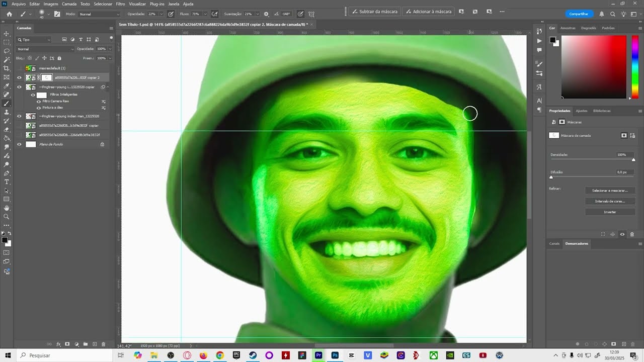Viewport: 644px width, 362px height.
Task: Select the Zoom tool
Action: click(7, 217)
